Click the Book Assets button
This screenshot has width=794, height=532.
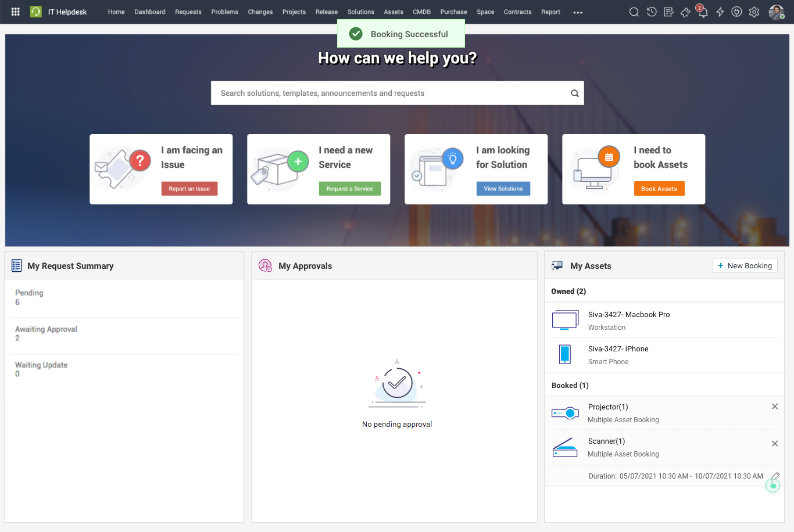[x=659, y=188]
